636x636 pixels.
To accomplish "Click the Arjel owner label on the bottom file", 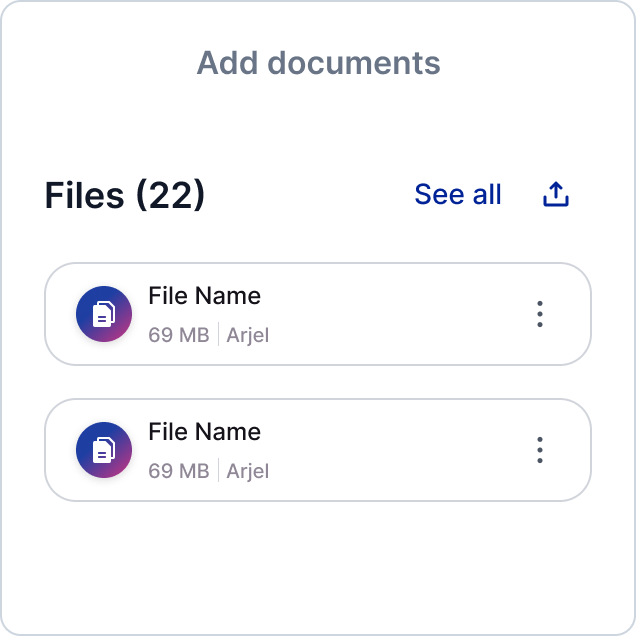I will 248,471.
